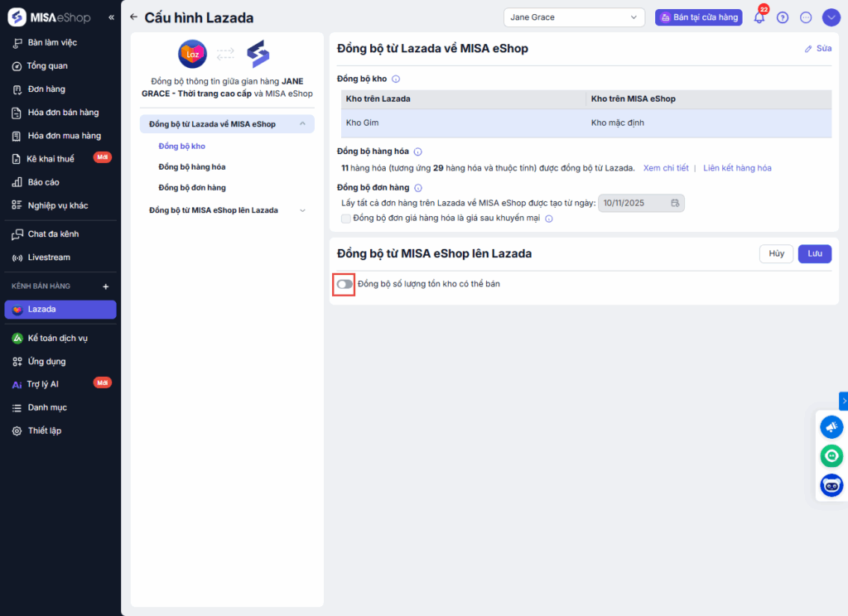Toggle Đồng bộ số lượng tồn kho switch

pos(344,285)
